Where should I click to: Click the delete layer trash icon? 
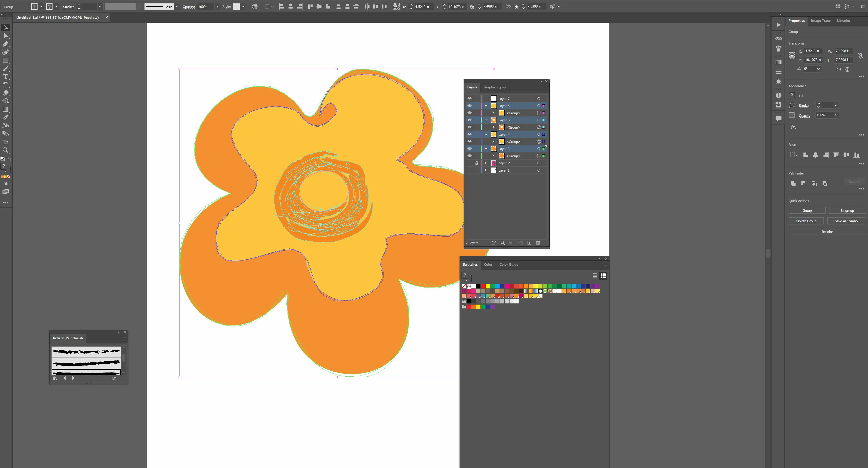(538, 243)
